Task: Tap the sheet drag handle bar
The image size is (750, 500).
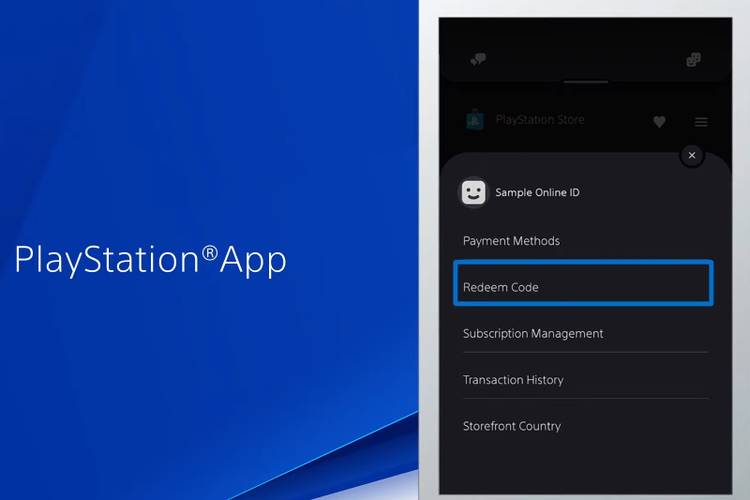Action: pyautogui.click(x=585, y=81)
